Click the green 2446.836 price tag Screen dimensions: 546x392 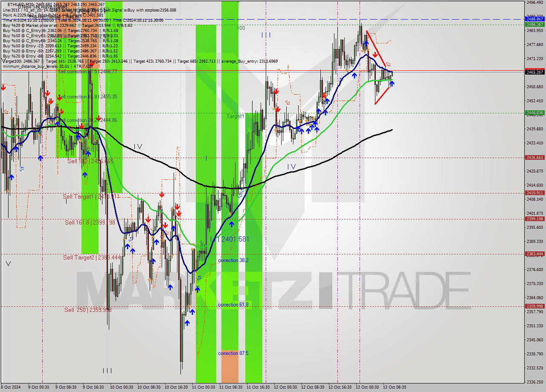534,113
